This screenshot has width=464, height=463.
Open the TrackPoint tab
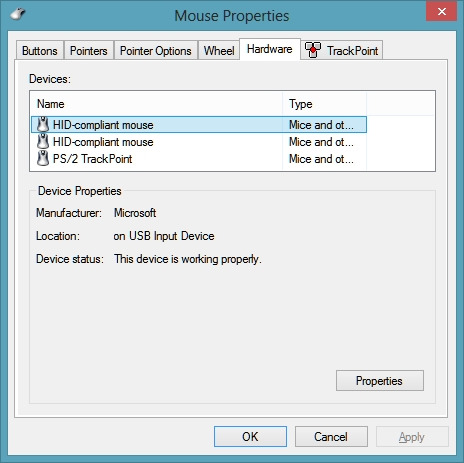tap(342, 51)
